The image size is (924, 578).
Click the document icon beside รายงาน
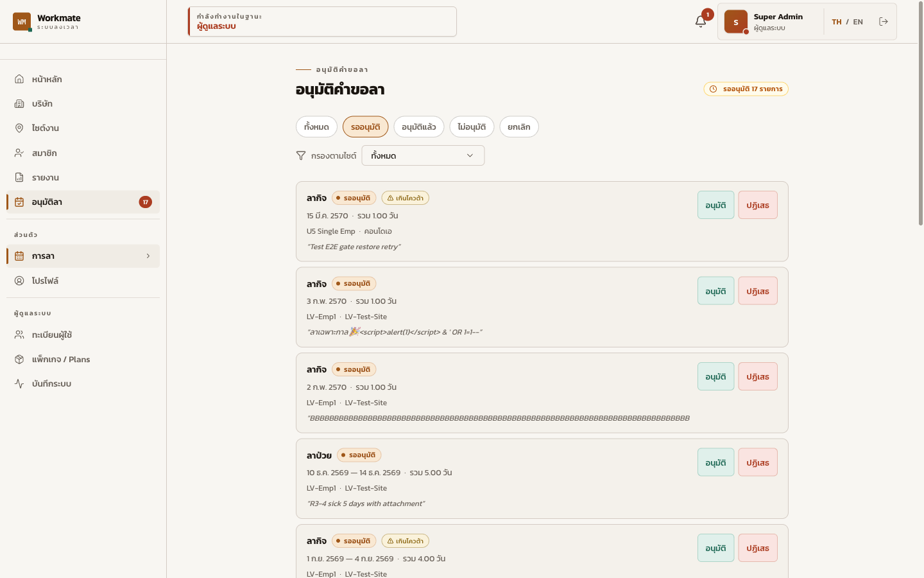[19, 177]
